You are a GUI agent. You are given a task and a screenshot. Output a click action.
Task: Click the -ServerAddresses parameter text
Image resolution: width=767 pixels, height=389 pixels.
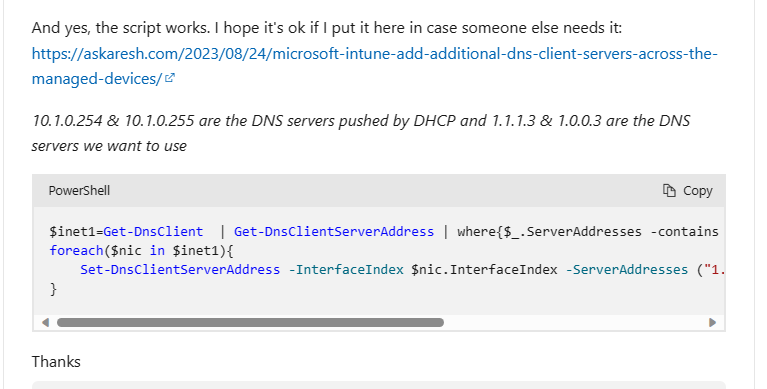627,270
